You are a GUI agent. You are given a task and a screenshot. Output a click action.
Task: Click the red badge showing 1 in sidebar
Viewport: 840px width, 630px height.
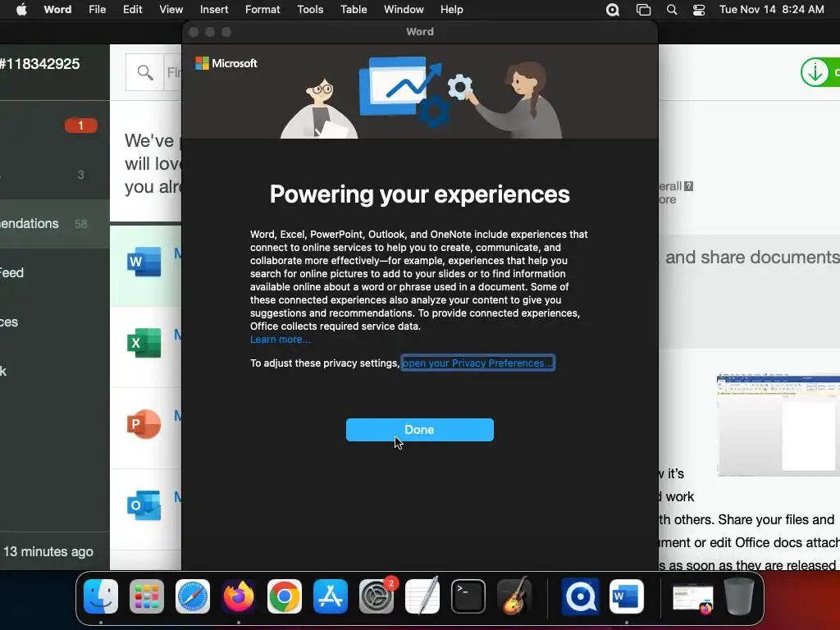tap(81, 126)
